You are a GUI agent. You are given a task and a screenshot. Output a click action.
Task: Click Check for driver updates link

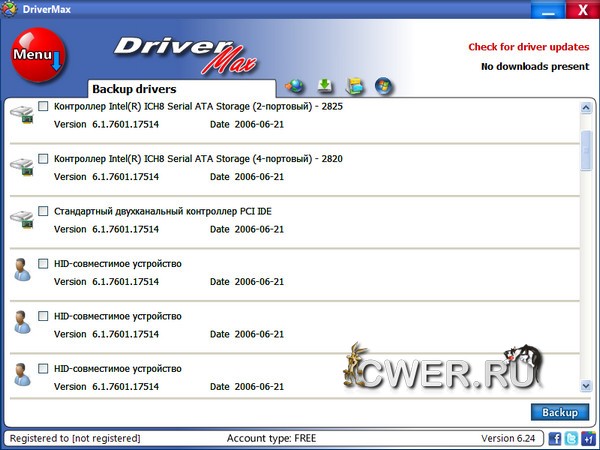(x=527, y=47)
